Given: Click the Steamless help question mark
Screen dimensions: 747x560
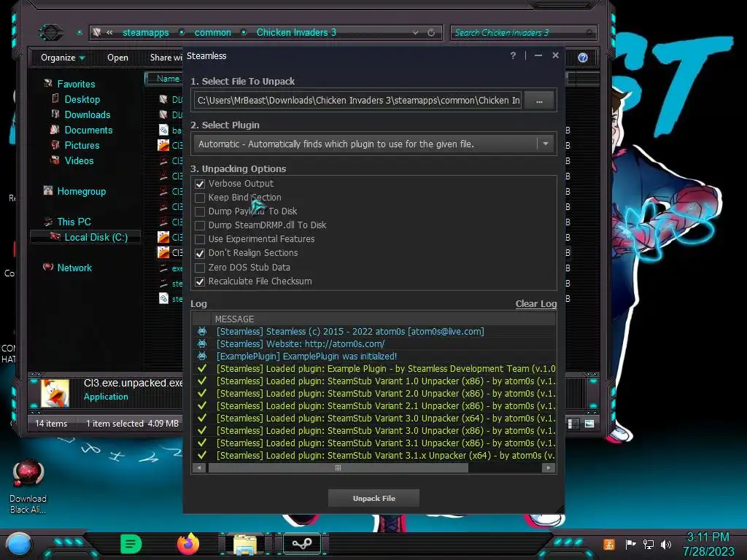Looking at the screenshot, I should tap(513, 55).
